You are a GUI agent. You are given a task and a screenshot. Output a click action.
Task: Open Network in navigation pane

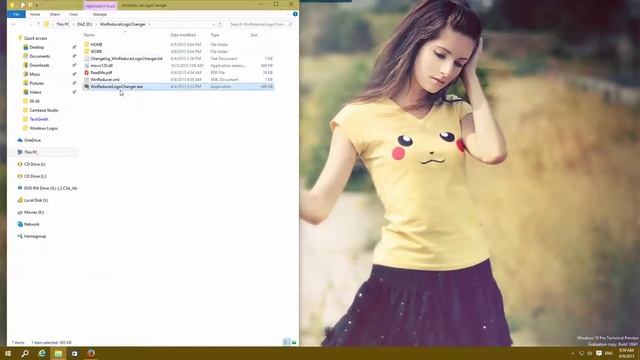point(31,224)
